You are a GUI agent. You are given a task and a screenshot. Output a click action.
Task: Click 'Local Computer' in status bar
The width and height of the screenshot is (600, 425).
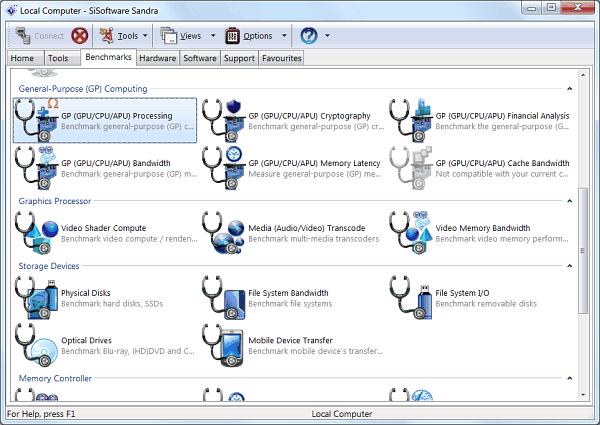coord(342,414)
